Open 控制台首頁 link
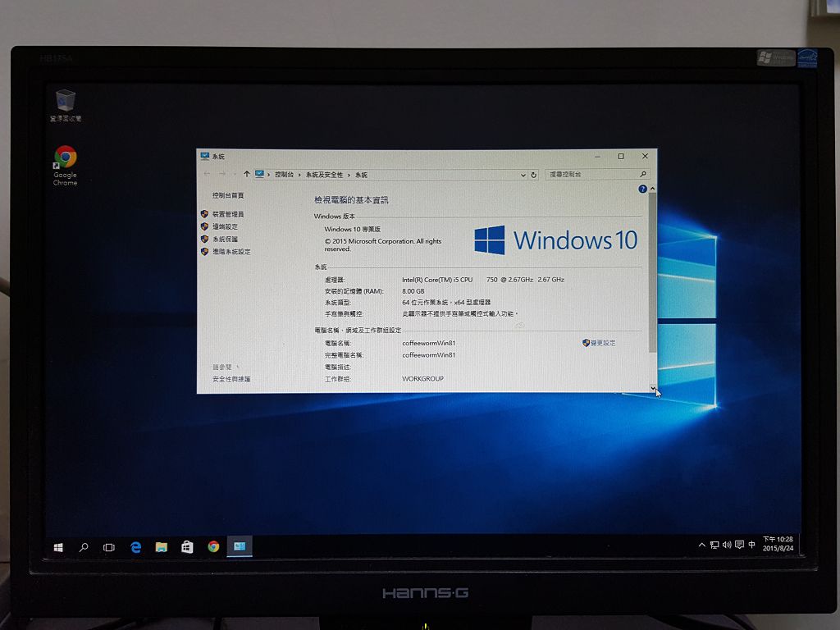The image size is (840, 630). click(228, 195)
